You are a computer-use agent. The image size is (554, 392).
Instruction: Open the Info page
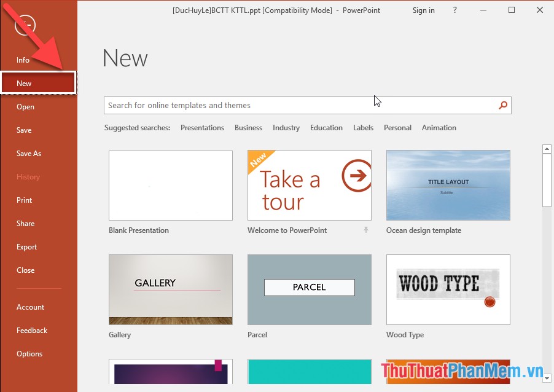pyautogui.click(x=23, y=60)
